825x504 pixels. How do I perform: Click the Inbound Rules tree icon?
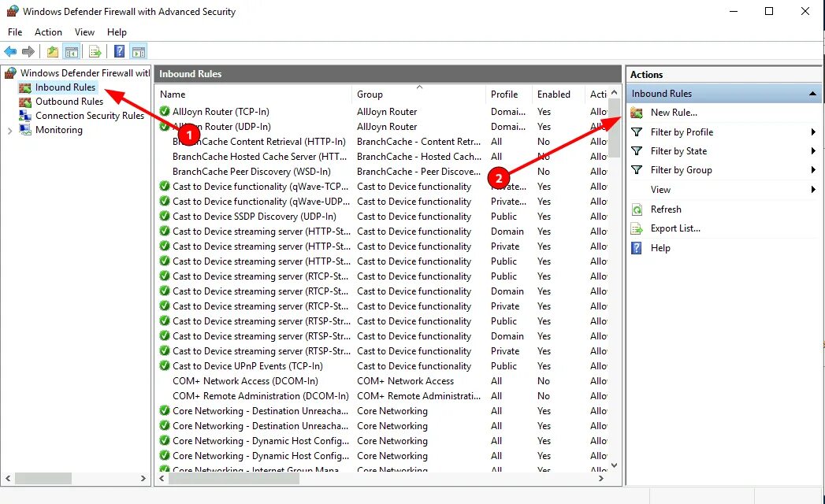(24, 87)
